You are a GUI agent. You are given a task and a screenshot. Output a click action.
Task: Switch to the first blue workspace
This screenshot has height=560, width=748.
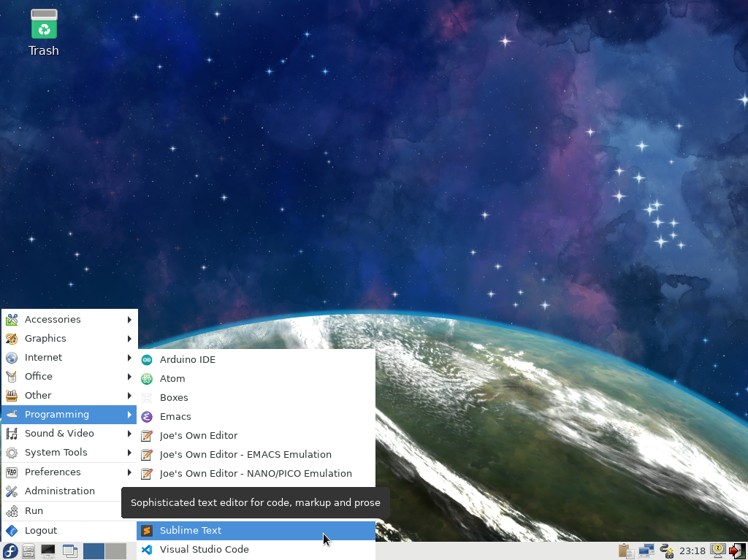[x=93, y=551]
